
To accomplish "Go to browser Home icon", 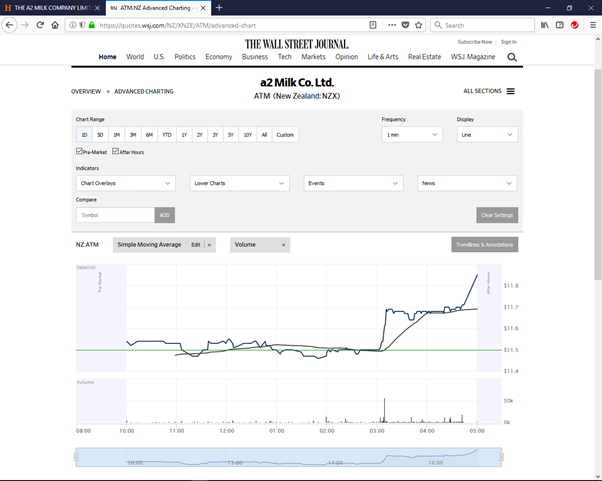I will (55, 25).
